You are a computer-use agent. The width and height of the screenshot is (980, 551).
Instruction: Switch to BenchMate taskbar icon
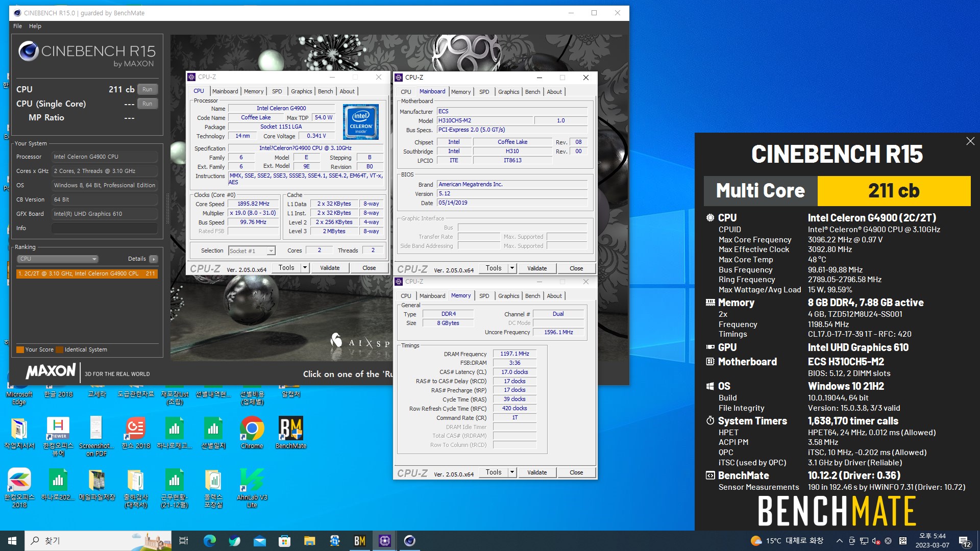pos(359,541)
